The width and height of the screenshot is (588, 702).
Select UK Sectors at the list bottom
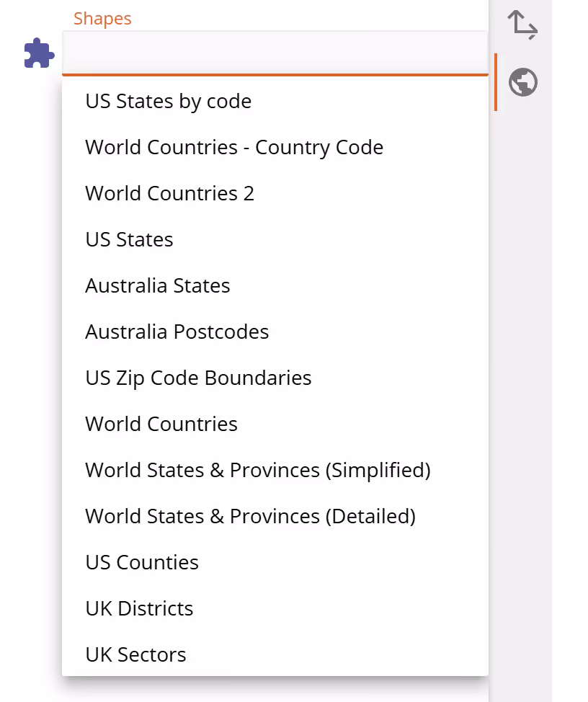135,654
